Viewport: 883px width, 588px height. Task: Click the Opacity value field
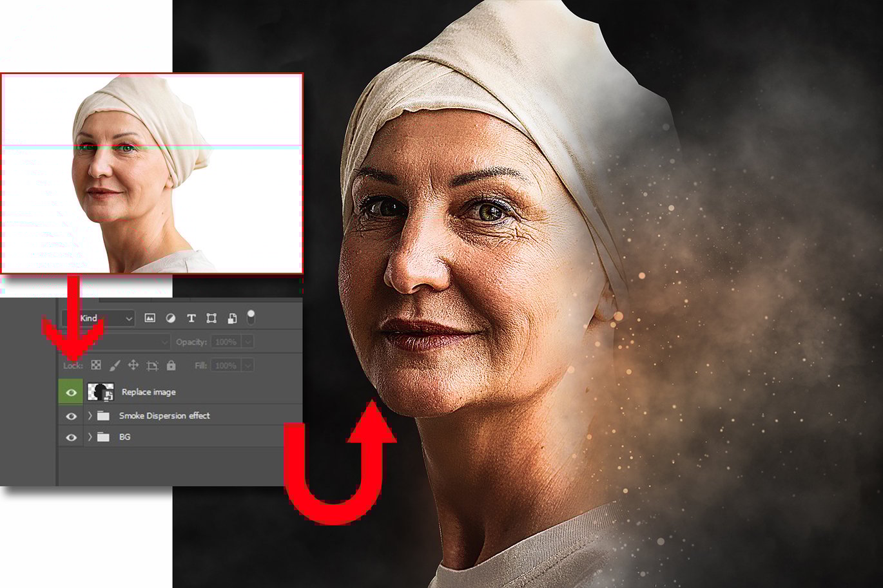click(x=226, y=342)
